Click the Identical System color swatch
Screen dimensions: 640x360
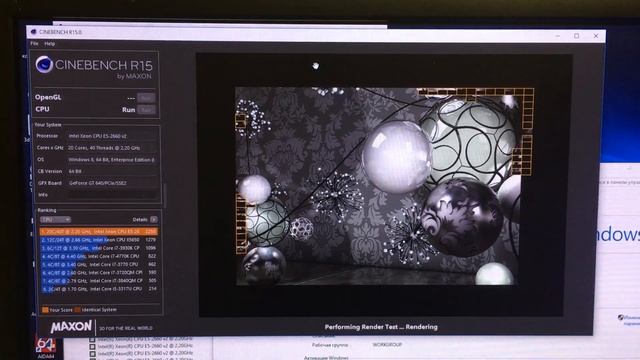78,310
